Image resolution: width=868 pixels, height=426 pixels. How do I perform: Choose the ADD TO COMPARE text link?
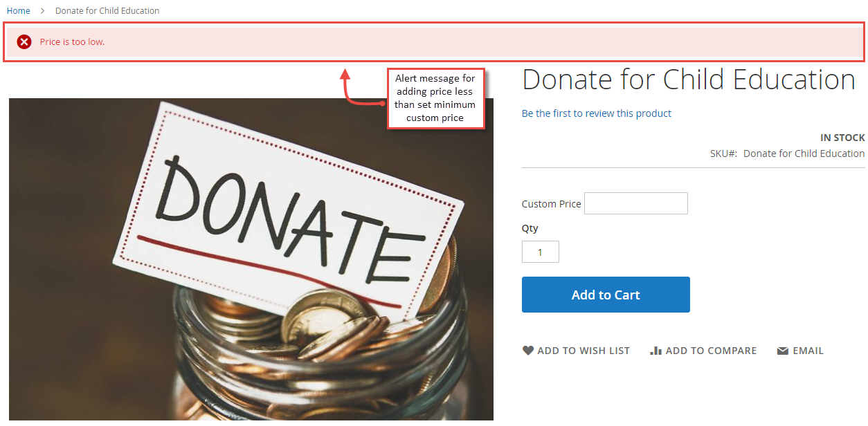[x=711, y=351]
